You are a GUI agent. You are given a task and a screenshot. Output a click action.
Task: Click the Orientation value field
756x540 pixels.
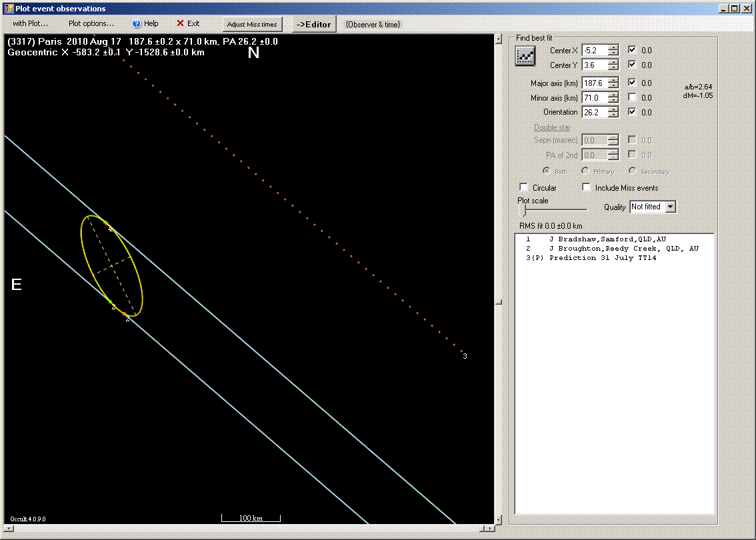click(x=595, y=113)
